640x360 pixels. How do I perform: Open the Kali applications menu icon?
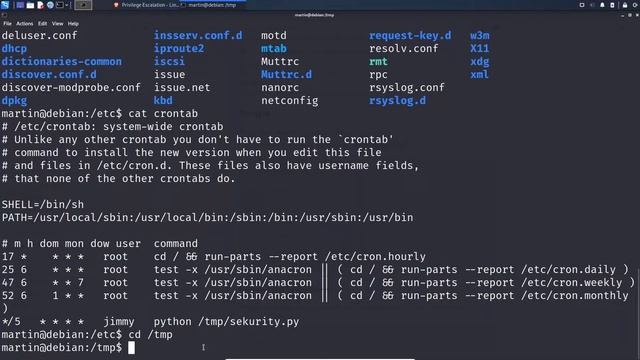[5, 5]
